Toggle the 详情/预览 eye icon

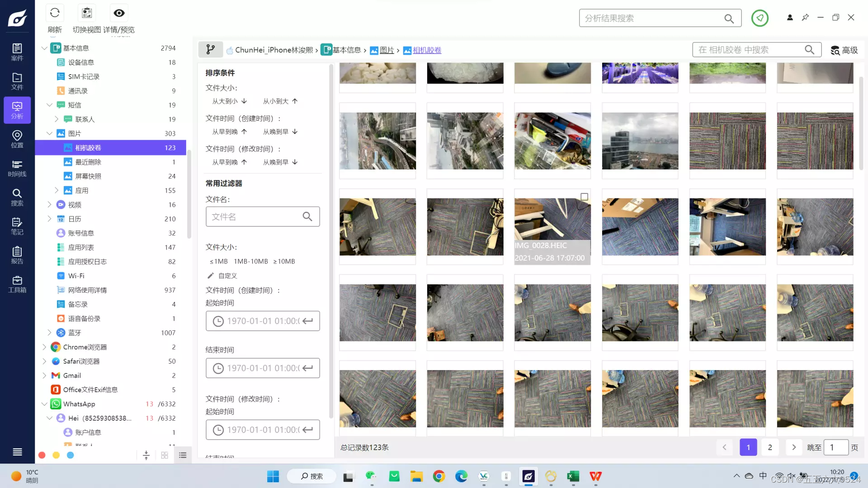click(119, 13)
